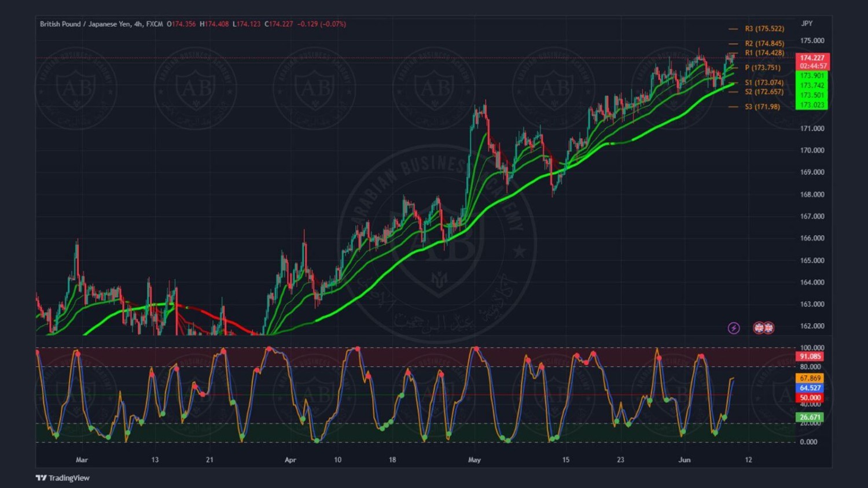Screen dimensions: 868x488
Task: Click the −0.129 (−0.07%) change value
Action: 322,24
